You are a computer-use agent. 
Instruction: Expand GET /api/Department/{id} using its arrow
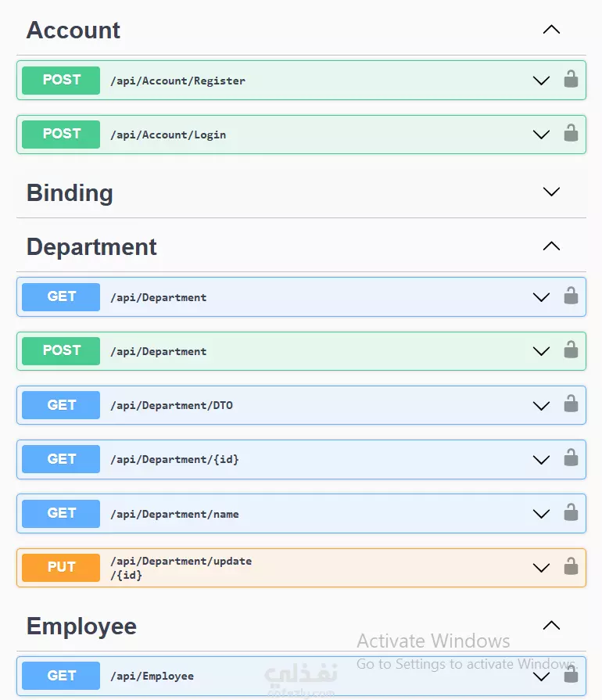[541, 460]
